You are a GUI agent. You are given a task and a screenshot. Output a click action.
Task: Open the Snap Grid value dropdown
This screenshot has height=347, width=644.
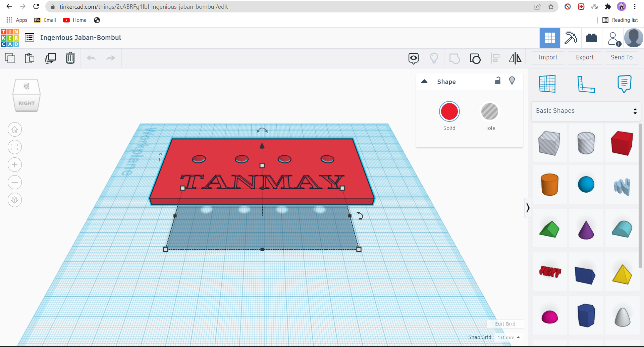tap(508, 337)
